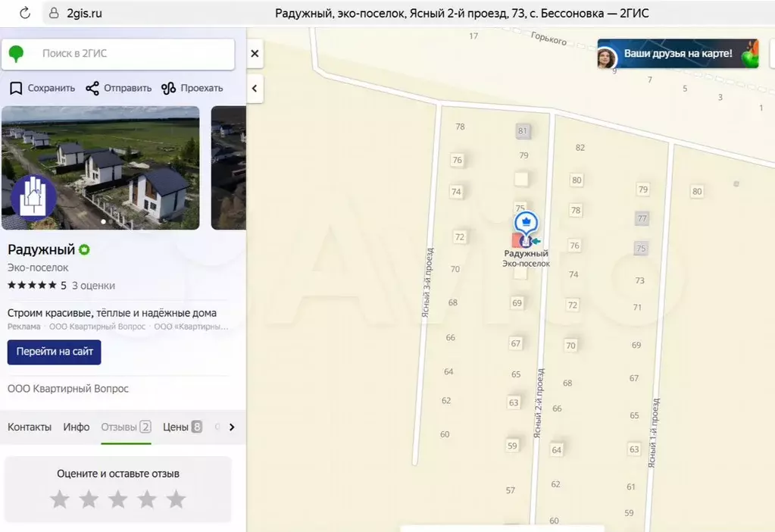Image resolution: width=775 pixels, height=532 pixels.
Task: Click the photo carousel indicator dot
Action: [103, 221]
